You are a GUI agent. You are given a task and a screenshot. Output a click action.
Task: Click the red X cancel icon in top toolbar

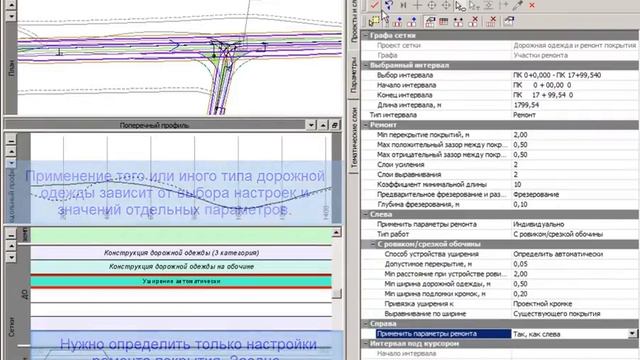click(532, 5)
